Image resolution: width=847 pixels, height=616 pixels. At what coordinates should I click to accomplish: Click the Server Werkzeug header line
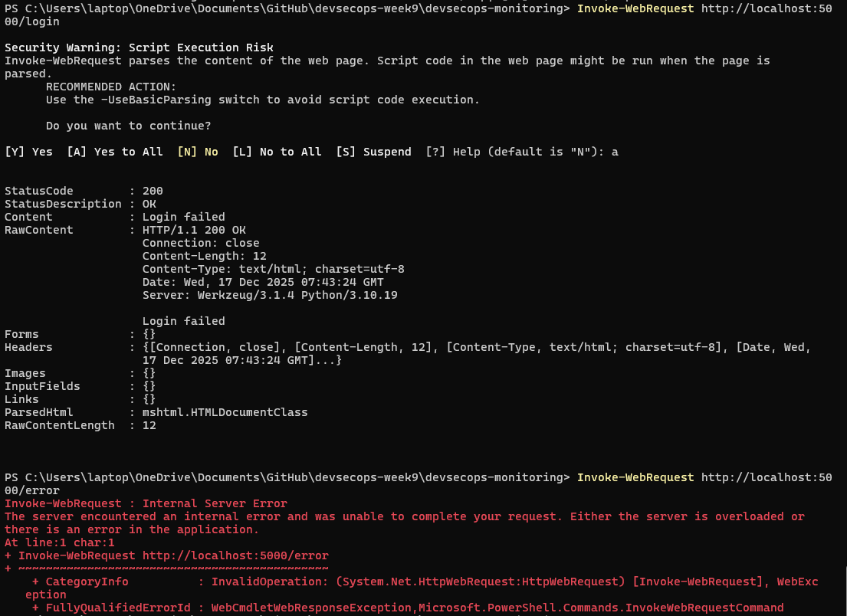pyautogui.click(x=270, y=295)
